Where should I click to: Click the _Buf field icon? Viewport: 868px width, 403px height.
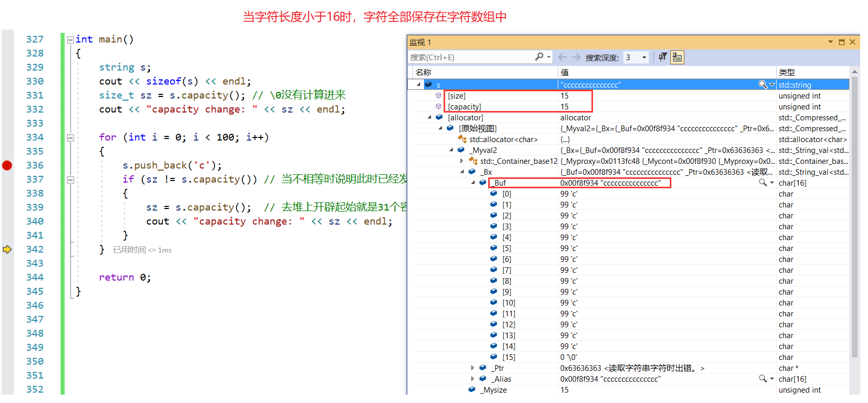pos(483,183)
